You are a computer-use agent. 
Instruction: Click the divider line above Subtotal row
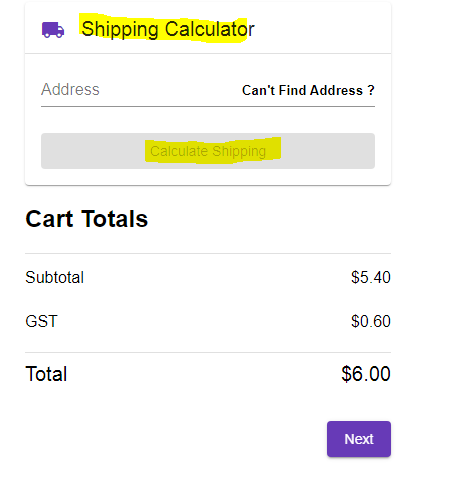[x=208, y=253]
